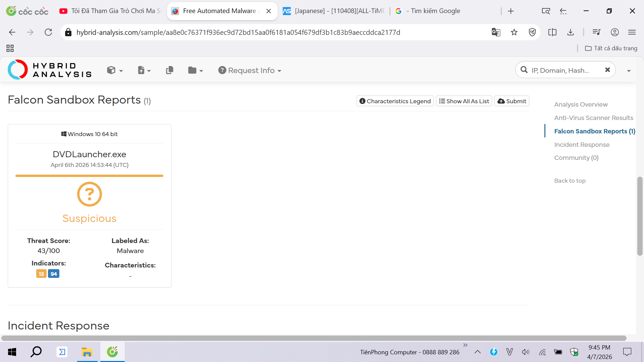This screenshot has height=362, width=644.
Task: Click the horizontal page scrollbar
Action: pyautogui.click(x=314, y=338)
